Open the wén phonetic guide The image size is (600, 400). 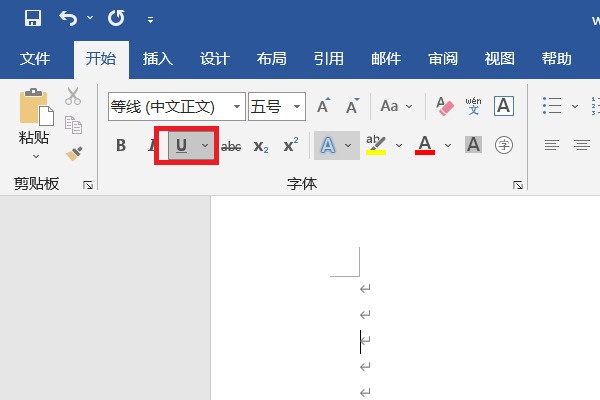(473, 106)
